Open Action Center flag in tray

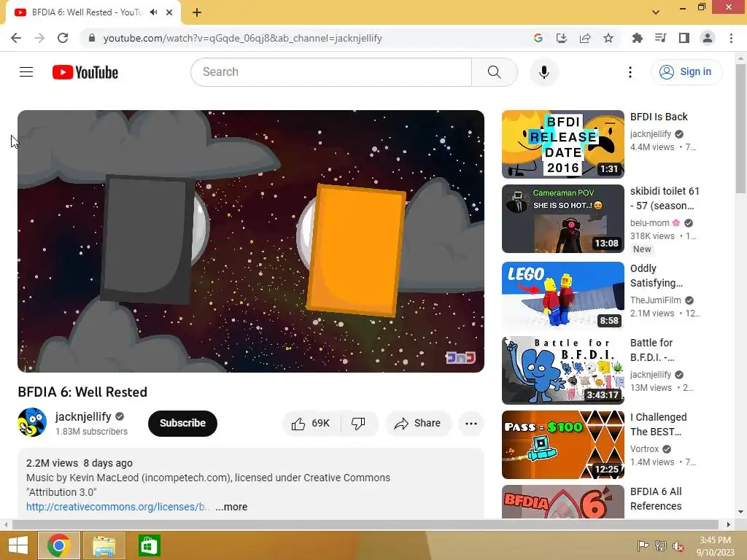643,546
